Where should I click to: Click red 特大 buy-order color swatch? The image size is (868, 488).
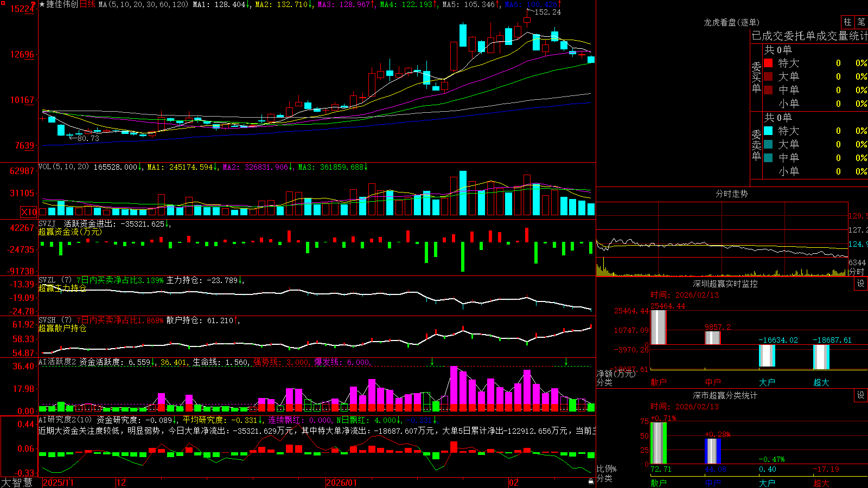(x=768, y=63)
